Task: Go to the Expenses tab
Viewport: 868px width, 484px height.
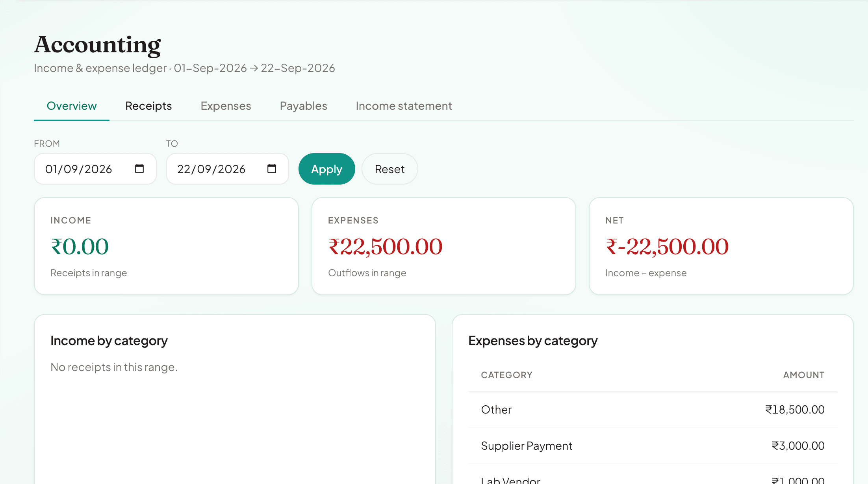Action: [x=226, y=106]
